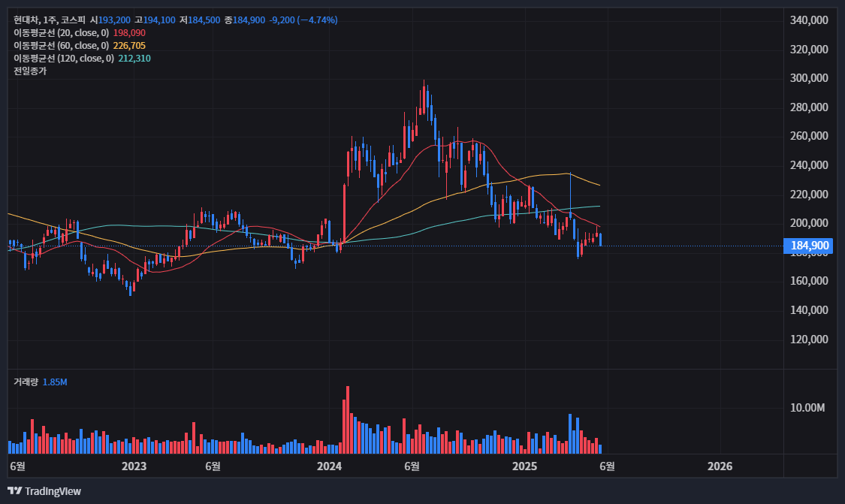
Task: Select the '이동평균선 (60, close, 0)' indicator label
Action: coord(61,46)
